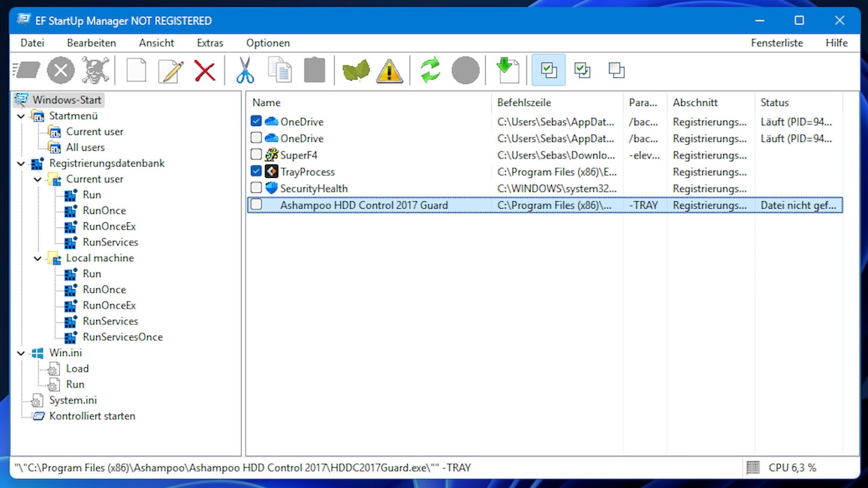This screenshot has width=868, height=488.
Task: Click the green leaves toolbar icon
Action: coord(356,71)
